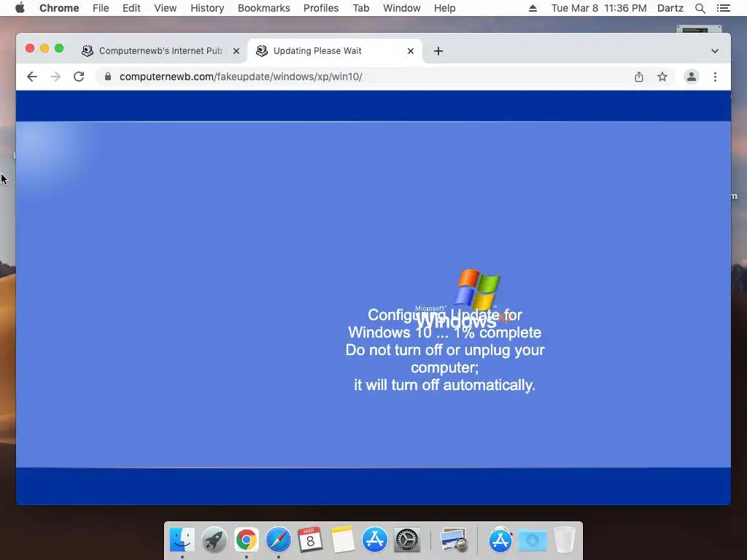Open System Preferences gear in Dock
The width and height of the screenshot is (747, 560).
tap(407, 540)
